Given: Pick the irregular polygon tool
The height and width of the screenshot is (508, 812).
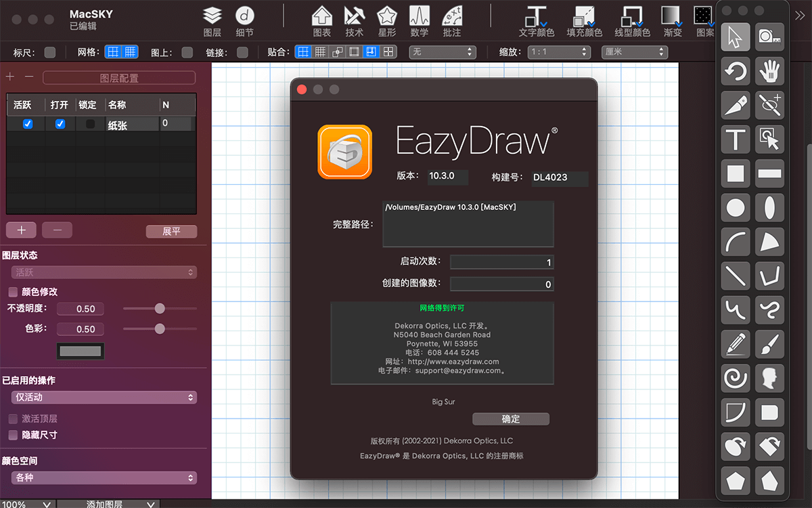Looking at the screenshot, I should pyautogui.click(x=769, y=480).
